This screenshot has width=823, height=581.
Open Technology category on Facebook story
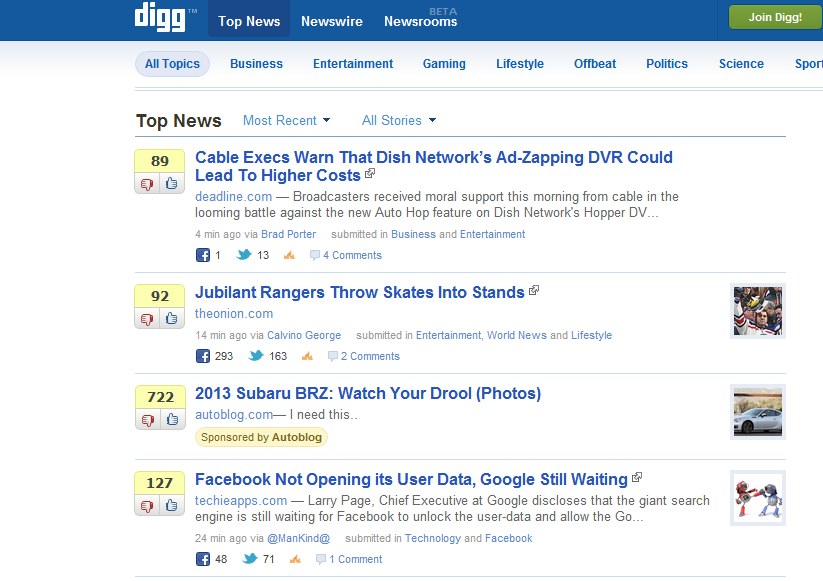[432, 538]
